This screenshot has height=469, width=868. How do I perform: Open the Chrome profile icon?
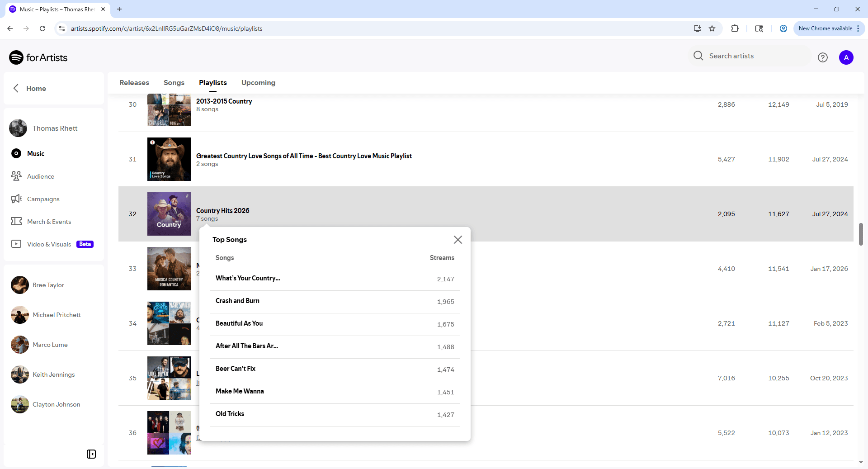[x=783, y=28]
